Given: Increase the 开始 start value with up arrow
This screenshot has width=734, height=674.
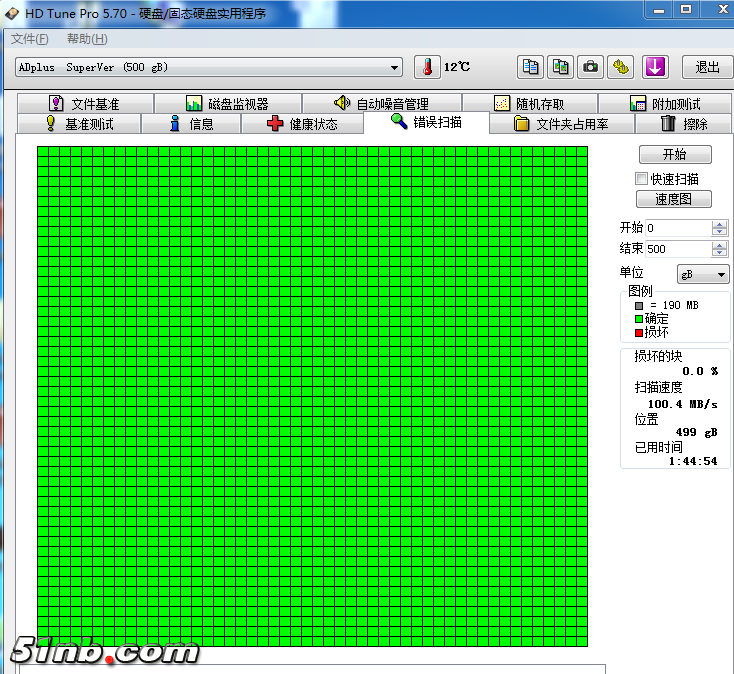Looking at the screenshot, I should (x=720, y=224).
